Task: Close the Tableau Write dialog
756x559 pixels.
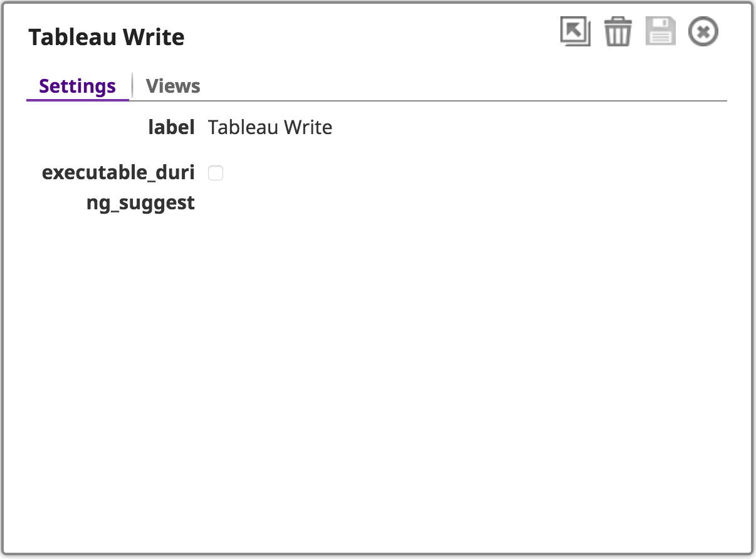Action: coord(703,31)
